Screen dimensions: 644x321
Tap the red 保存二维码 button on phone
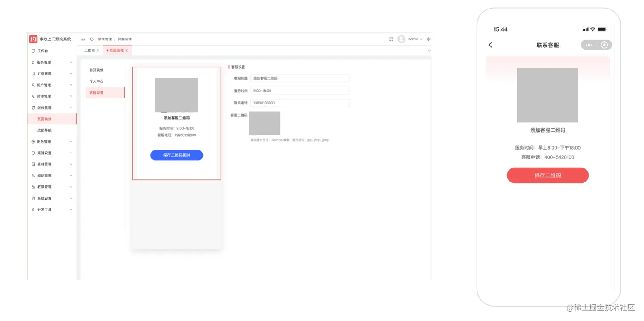pyautogui.click(x=548, y=175)
